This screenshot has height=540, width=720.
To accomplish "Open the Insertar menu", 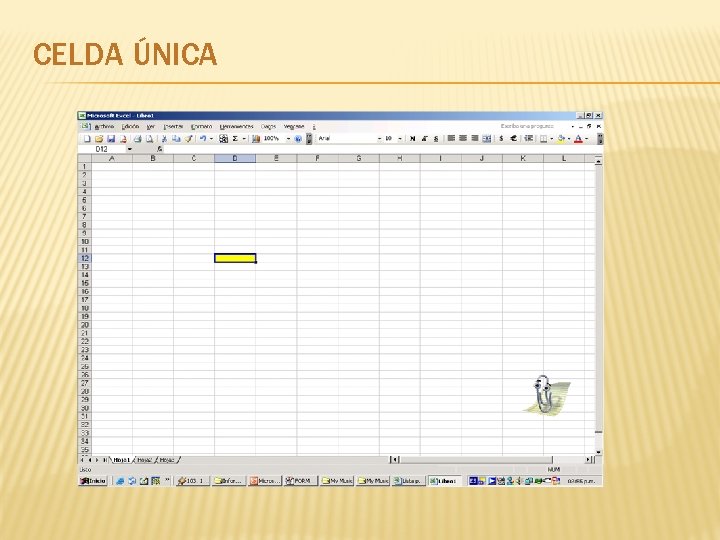I will (x=173, y=126).
